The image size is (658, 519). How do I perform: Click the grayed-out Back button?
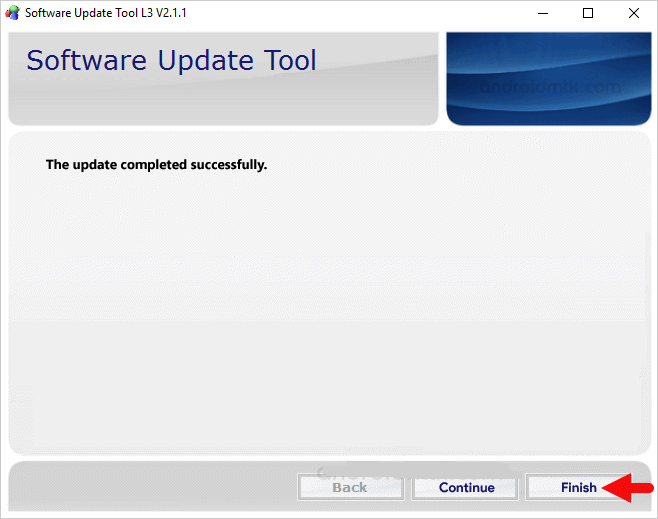point(349,487)
